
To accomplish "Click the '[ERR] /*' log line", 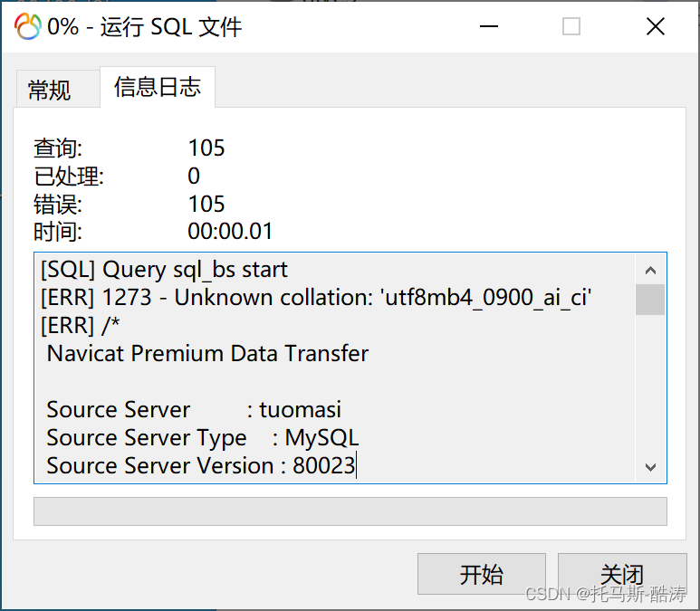I will (x=80, y=325).
